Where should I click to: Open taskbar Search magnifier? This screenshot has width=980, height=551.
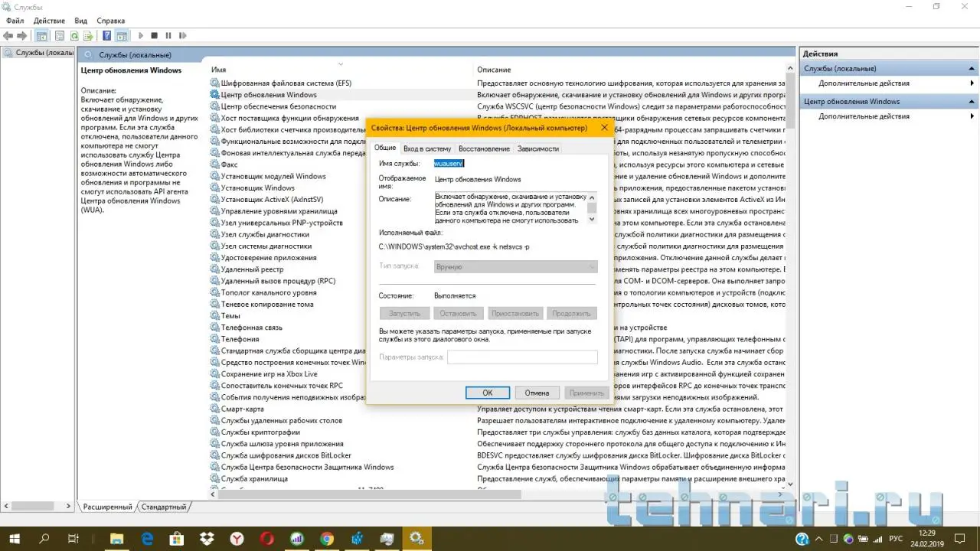pos(44,539)
